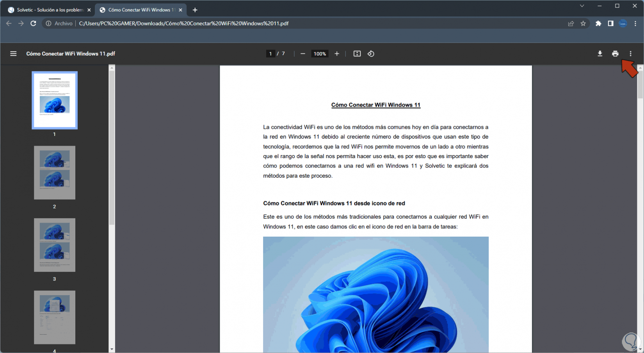Open the PDF viewer more actions menu

630,54
